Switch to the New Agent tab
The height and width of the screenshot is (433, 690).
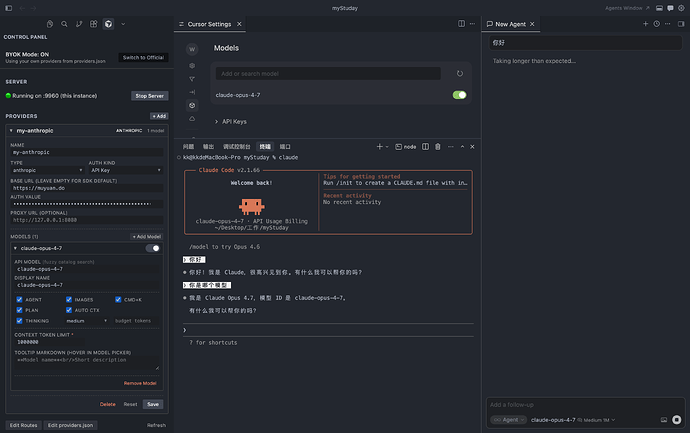point(510,24)
